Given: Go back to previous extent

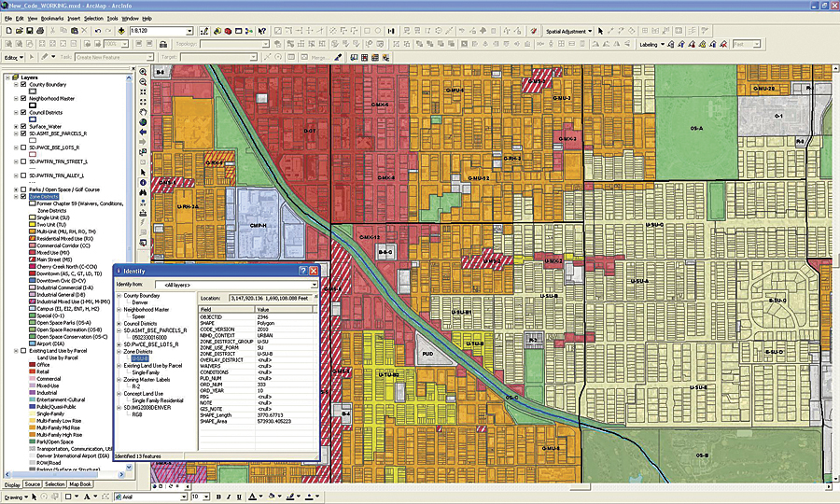Looking at the screenshot, I should pos(143,132).
